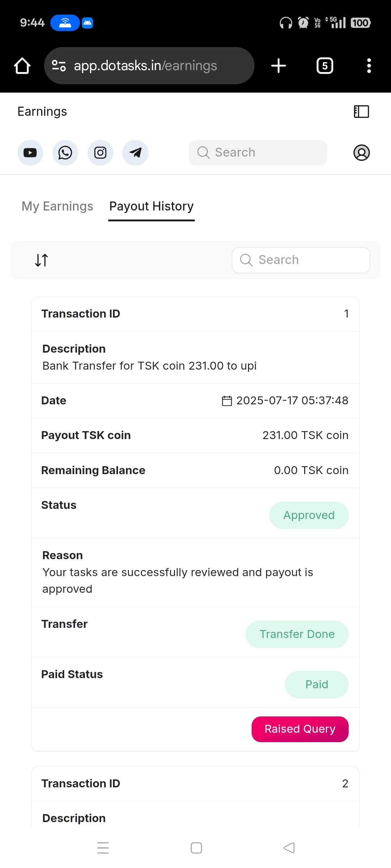
Task: Open the YouTube channel icon
Action: pos(30,153)
